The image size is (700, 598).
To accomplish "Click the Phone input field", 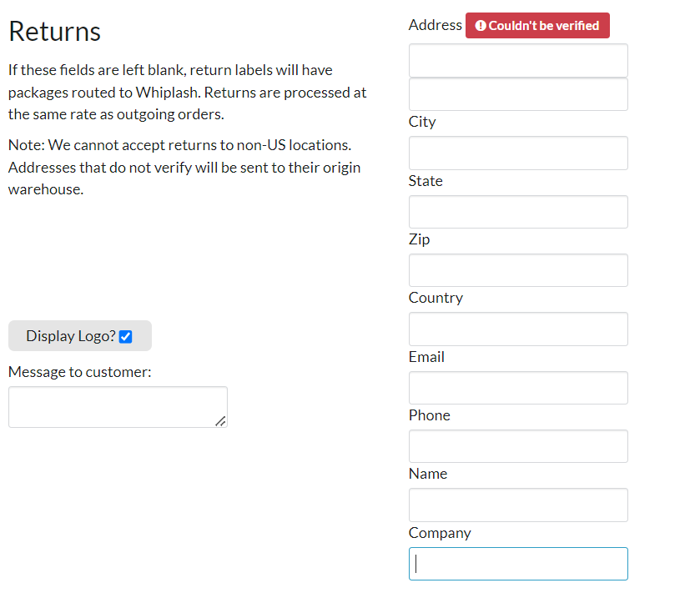I will point(518,446).
